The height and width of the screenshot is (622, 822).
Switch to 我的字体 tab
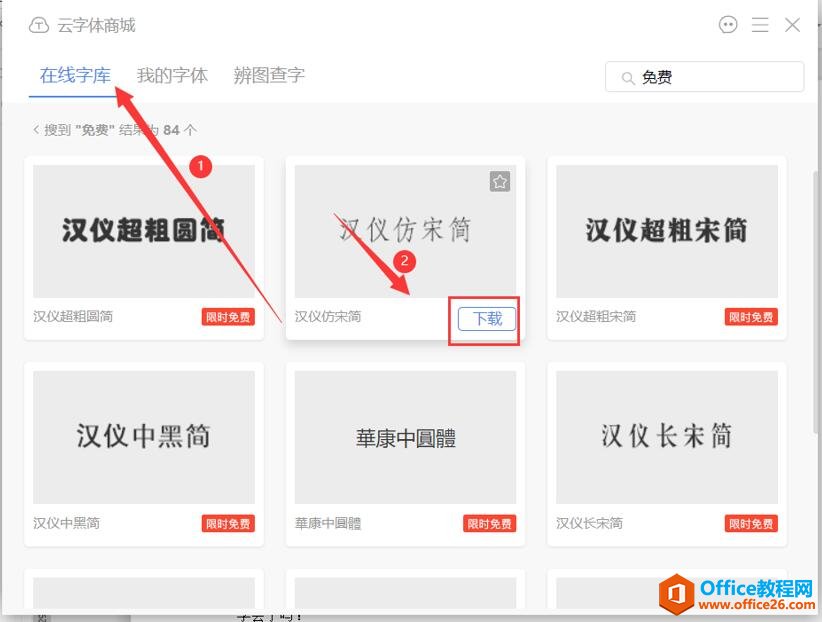coord(172,76)
